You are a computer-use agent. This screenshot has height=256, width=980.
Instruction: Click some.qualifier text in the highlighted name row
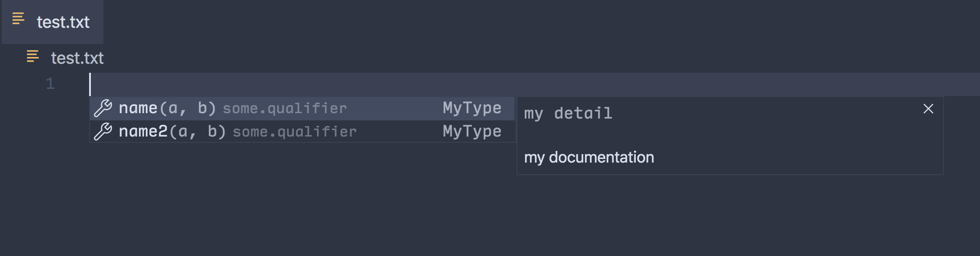click(285, 109)
